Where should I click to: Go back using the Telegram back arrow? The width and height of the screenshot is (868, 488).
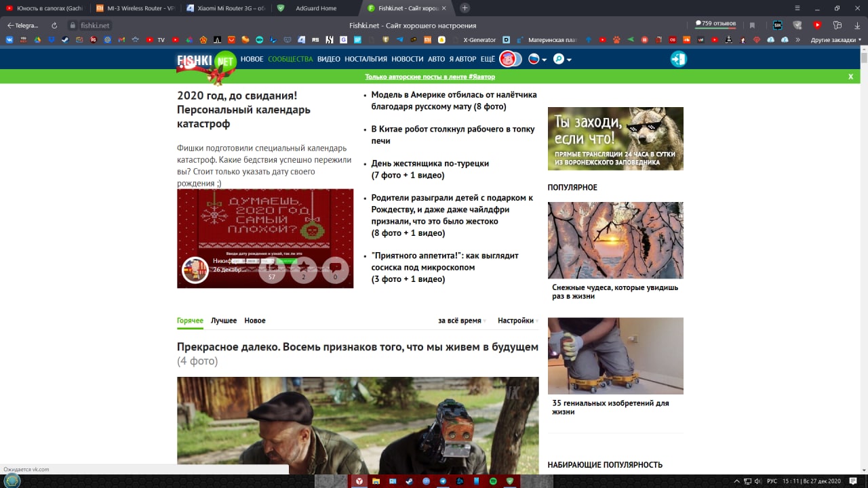tap(23, 25)
